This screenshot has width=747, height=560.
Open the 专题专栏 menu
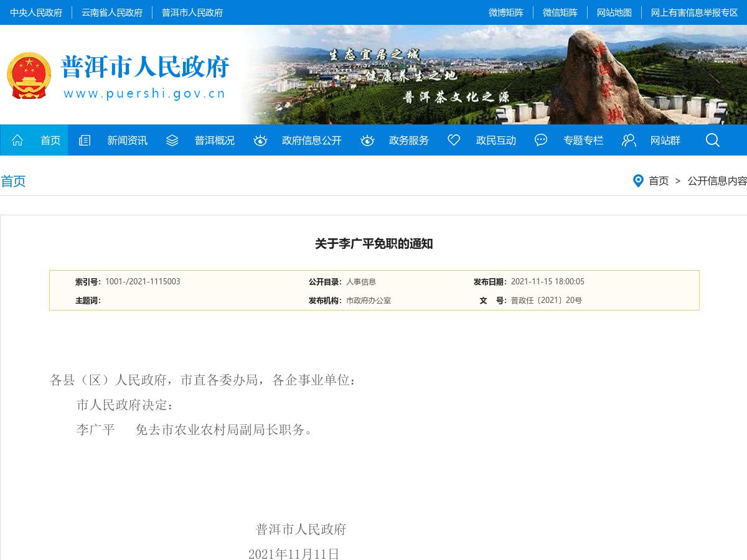coord(583,140)
